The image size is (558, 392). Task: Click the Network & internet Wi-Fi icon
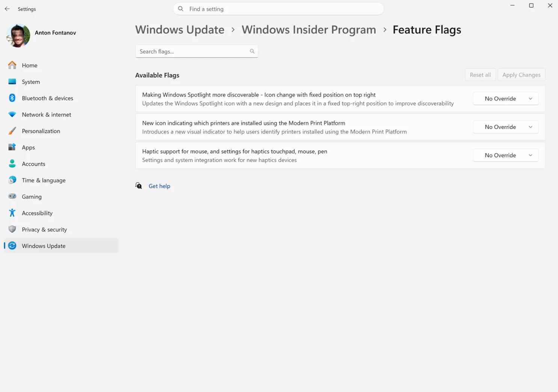point(12,115)
